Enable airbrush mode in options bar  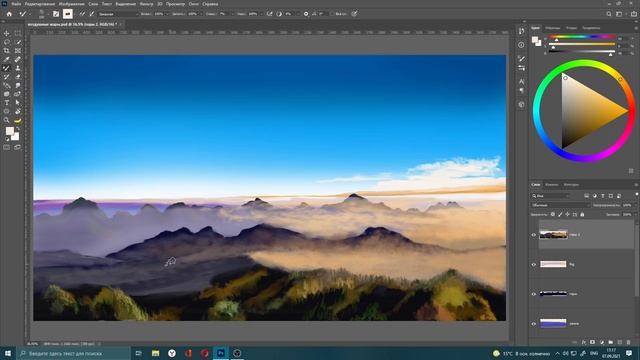[269, 14]
